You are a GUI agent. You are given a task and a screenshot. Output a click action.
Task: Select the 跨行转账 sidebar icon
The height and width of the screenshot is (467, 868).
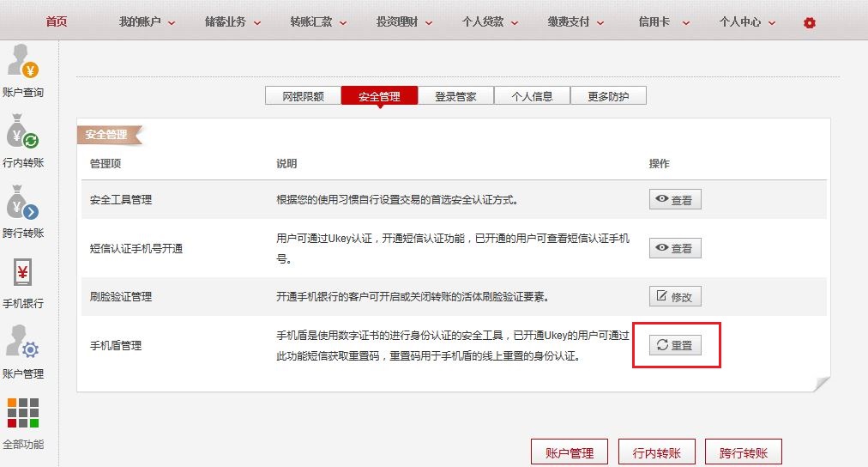[x=22, y=202]
